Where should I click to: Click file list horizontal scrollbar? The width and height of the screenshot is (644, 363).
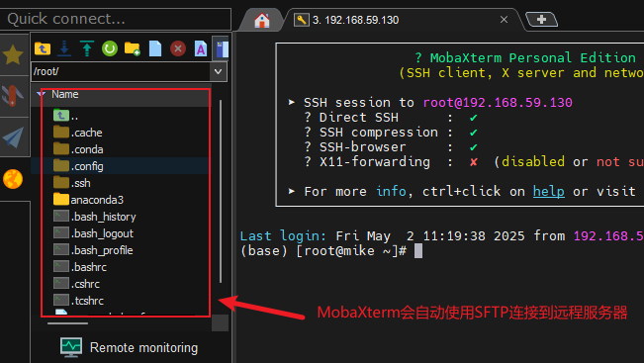pos(68,323)
